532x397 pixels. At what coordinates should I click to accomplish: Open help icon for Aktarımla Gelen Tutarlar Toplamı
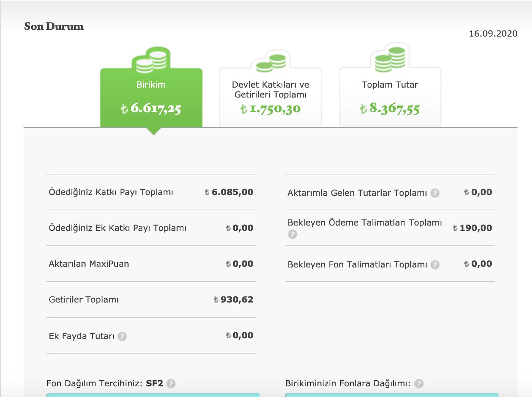(x=435, y=193)
